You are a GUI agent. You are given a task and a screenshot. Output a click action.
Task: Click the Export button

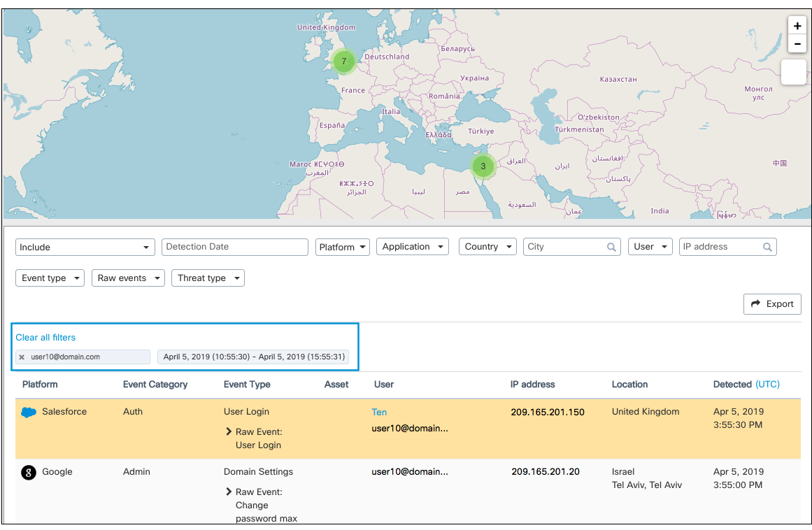[x=772, y=304]
